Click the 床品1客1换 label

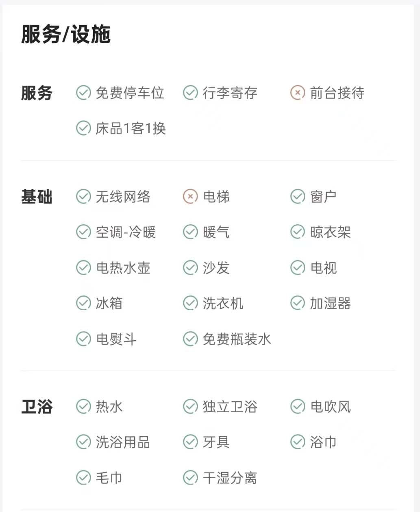coord(131,129)
